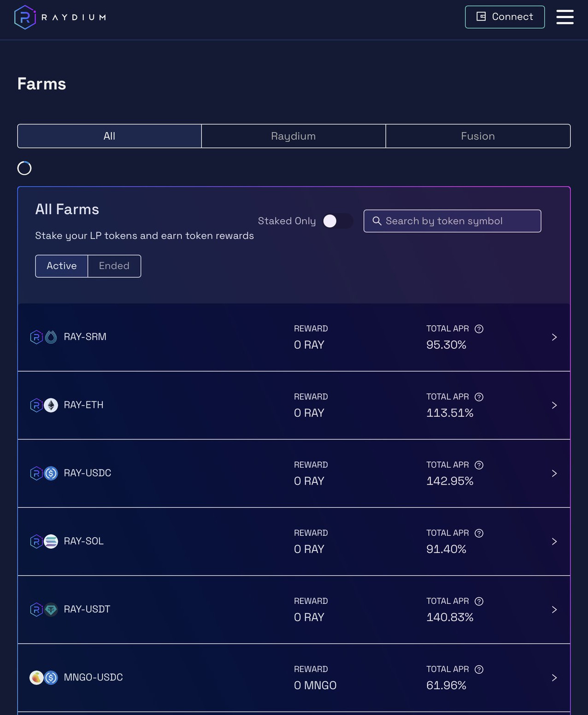Click RAY icon in RAY-USDT row
This screenshot has height=715, width=588.
point(36,609)
